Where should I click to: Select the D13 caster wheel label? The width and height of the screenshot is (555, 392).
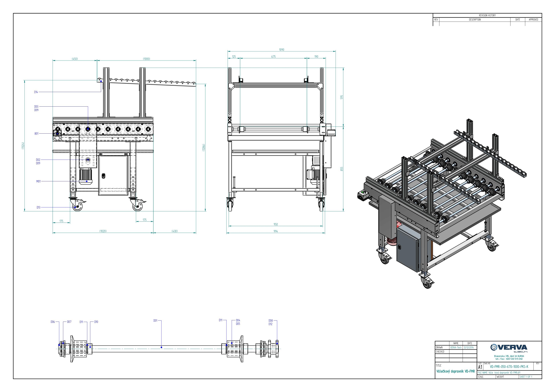(x=38, y=208)
